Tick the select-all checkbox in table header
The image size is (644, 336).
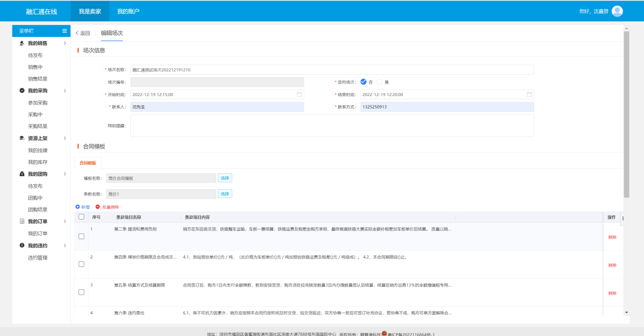pyautogui.click(x=82, y=217)
